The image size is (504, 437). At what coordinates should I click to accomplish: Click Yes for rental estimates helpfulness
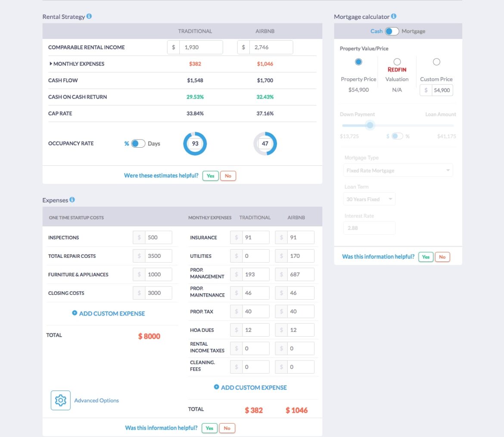pyautogui.click(x=210, y=176)
